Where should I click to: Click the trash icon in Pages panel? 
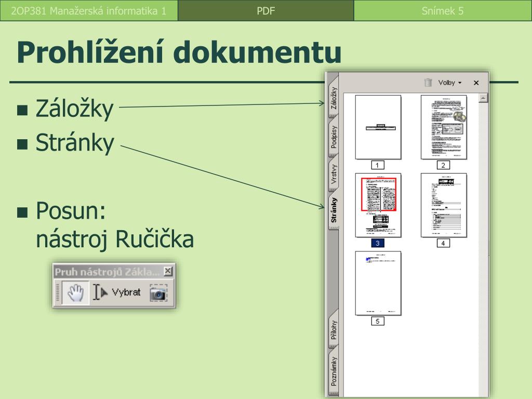(428, 83)
